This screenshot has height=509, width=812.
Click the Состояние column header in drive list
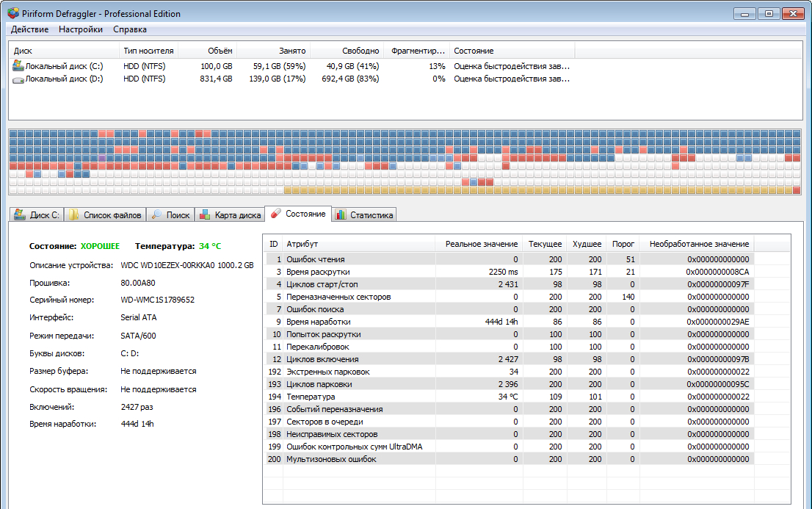[x=512, y=51]
